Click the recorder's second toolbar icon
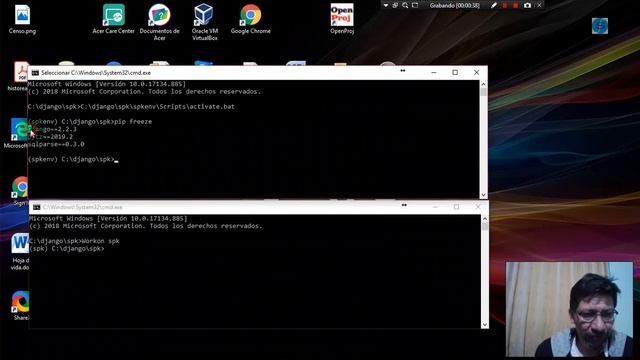640x360 pixels. [395, 5]
